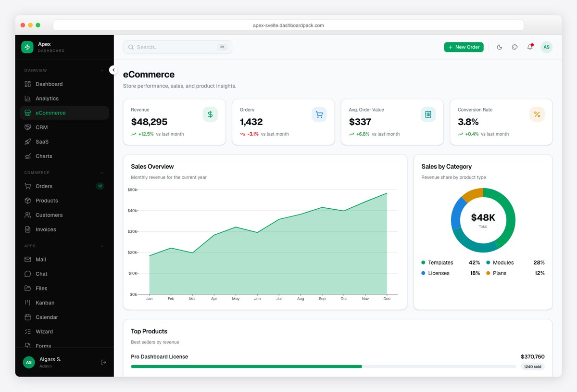577x392 pixels.
Task: Open the AS avatar menu in header
Action: coord(546,47)
